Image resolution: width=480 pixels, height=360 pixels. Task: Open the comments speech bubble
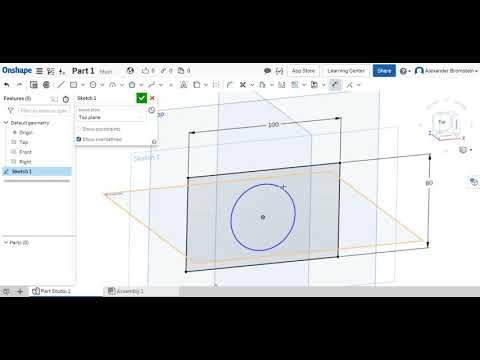pyautogui.click(x=267, y=71)
